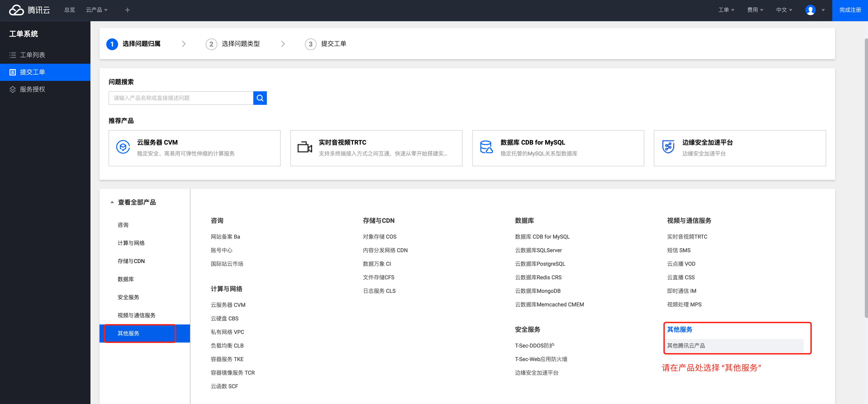
Task: Select 其他服务 in the category list
Action: (x=128, y=333)
